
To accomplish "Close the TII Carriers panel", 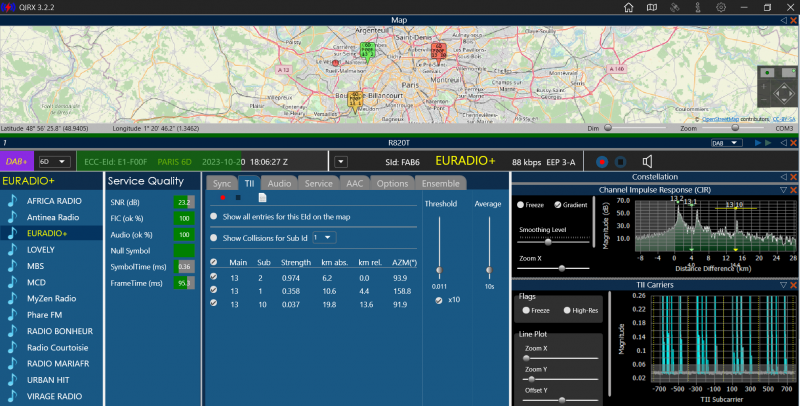I will [x=793, y=285].
